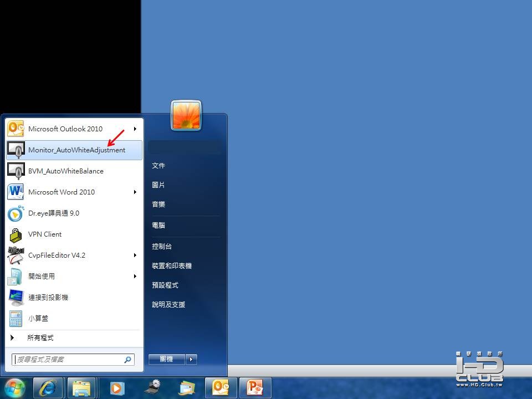
Task: Click the Windows Start orb
Action: [x=14, y=388]
